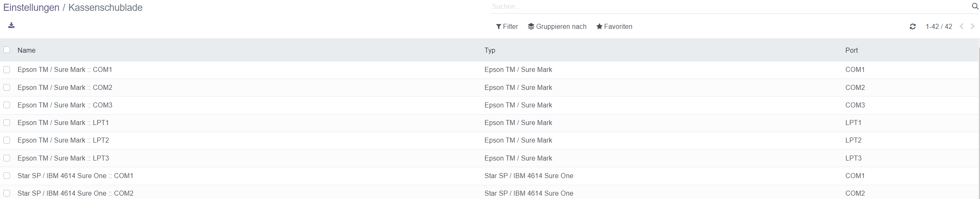Click the 1-42 / 42 pager counter
This screenshot has height=199, width=980.
coord(939,27)
